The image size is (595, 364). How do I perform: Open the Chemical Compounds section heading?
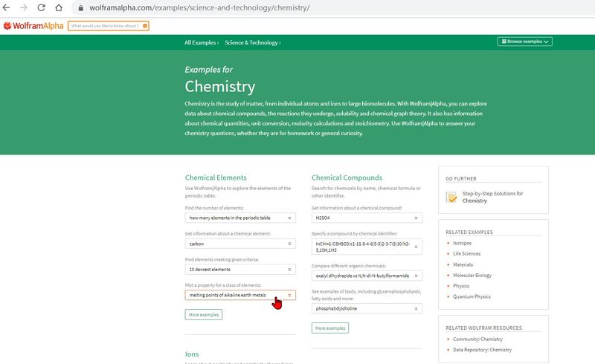(x=347, y=178)
